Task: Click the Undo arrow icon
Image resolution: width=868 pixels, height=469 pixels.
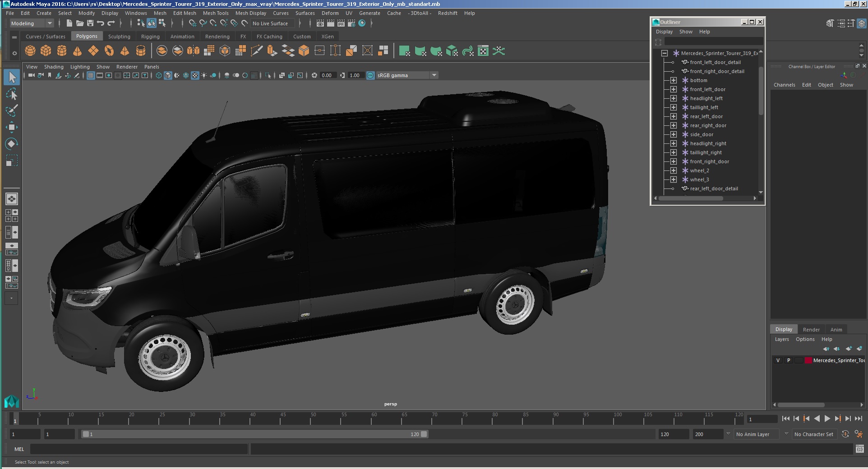Action: tap(101, 23)
